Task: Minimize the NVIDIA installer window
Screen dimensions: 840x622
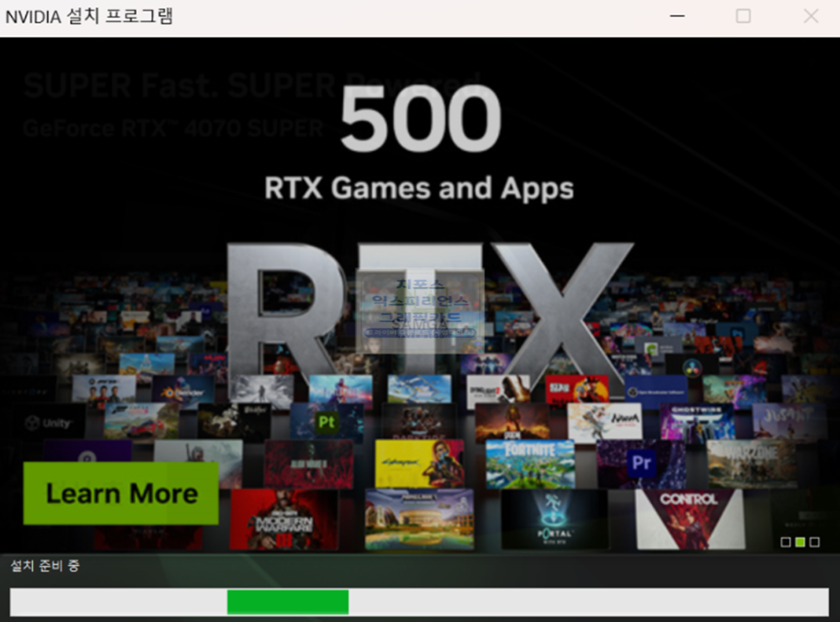Action: 677,16
